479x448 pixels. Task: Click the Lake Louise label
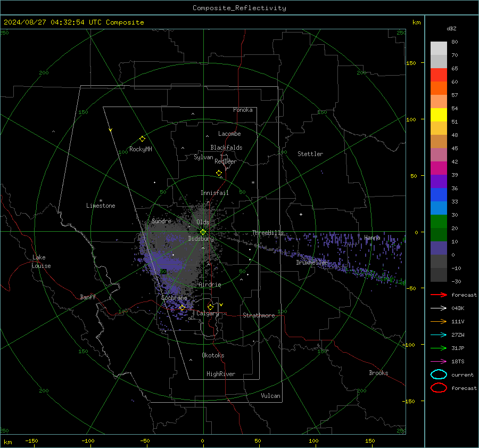coord(41,262)
